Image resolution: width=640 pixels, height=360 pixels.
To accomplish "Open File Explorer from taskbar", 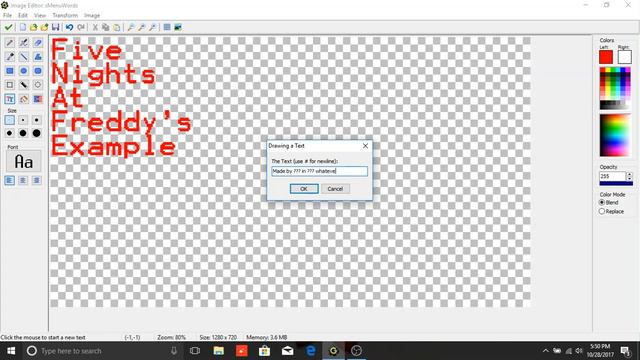I will (218, 351).
